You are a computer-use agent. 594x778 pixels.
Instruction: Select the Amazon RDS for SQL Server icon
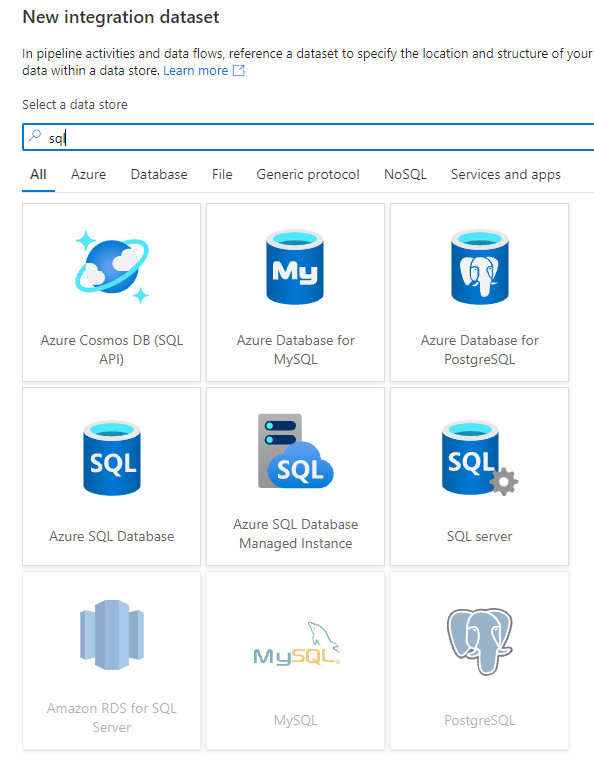112,635
